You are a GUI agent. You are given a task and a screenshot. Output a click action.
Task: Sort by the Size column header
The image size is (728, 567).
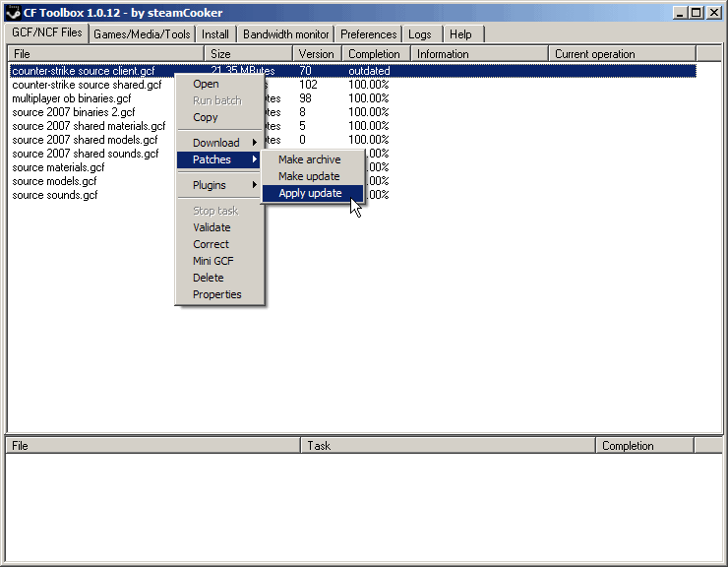click(248, 54)
